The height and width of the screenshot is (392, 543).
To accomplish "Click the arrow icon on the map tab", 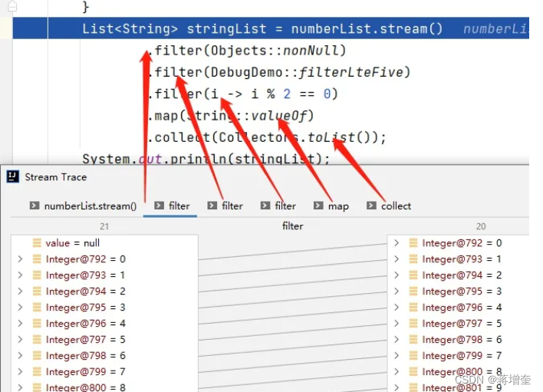I will tap(318, 206).
